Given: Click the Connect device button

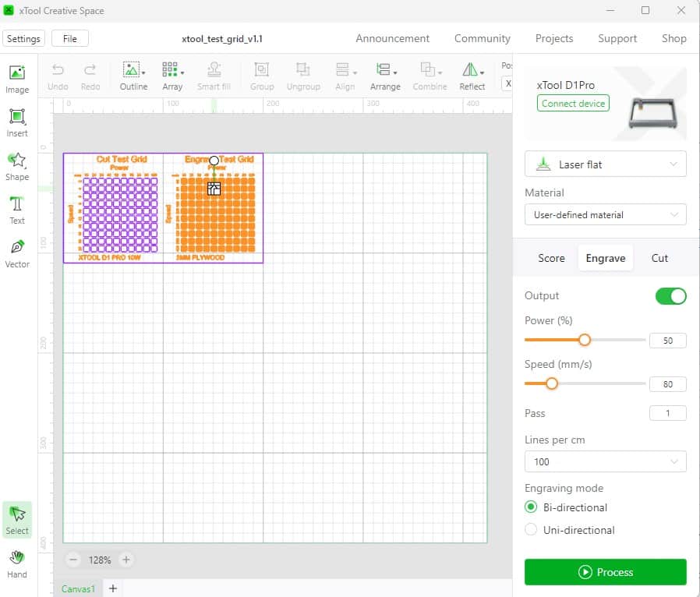Looking at the screenshot, I should (574, 104).
